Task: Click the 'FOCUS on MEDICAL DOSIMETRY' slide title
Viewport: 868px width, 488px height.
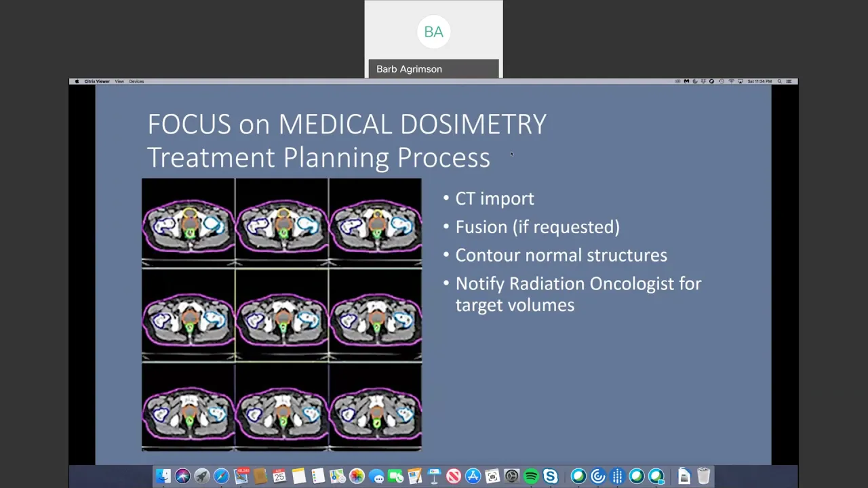Action: click(347, 124)
